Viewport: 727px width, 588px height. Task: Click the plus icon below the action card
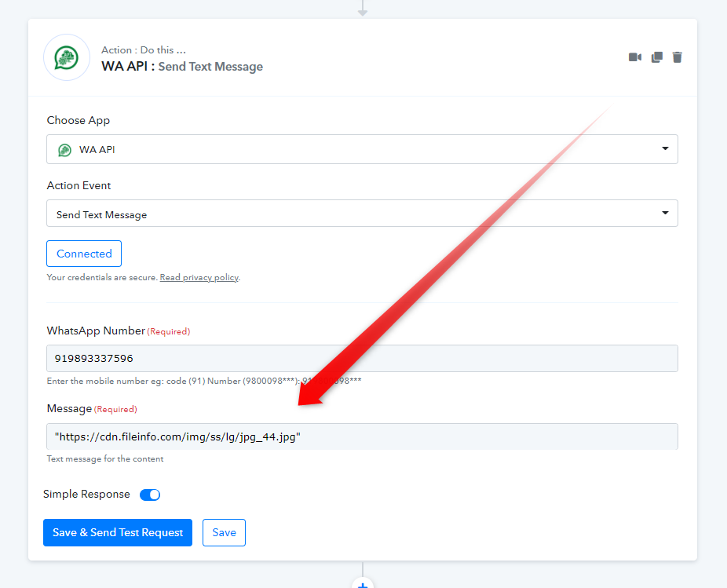(x=362, y=584)
